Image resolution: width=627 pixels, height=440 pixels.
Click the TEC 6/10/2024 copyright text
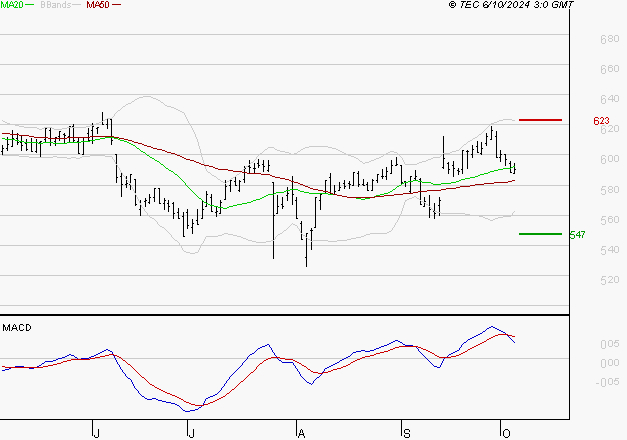511,5
